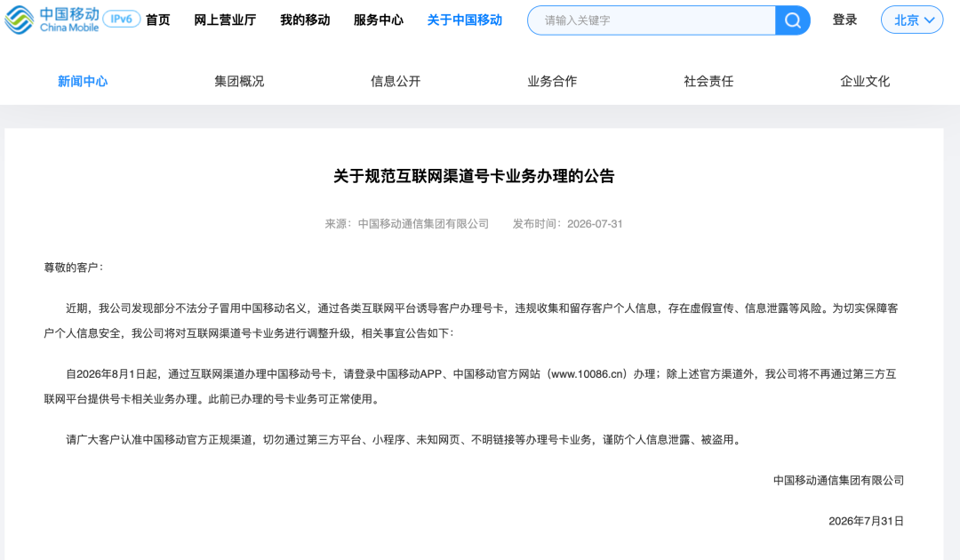
Task: Click the IPv6 badge
Action: coord(121,19)
